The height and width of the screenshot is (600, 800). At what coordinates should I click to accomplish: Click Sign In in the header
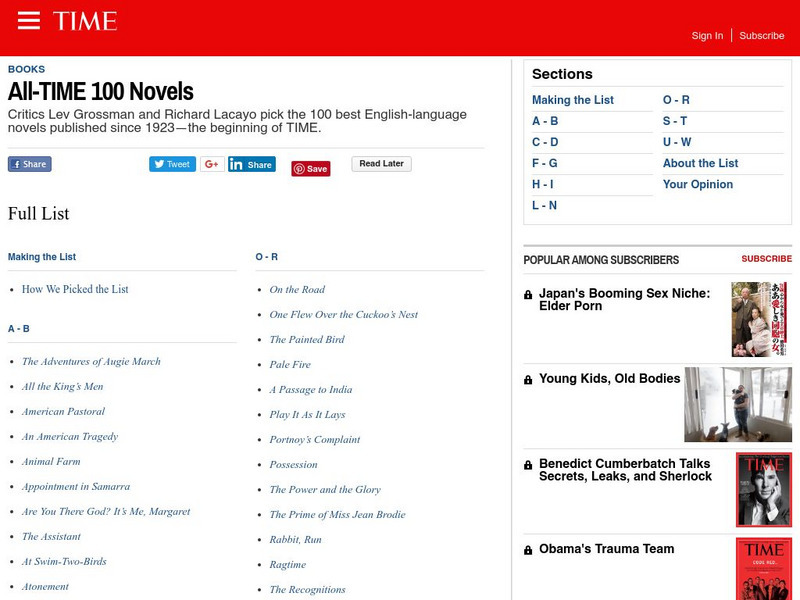(707, 36)
